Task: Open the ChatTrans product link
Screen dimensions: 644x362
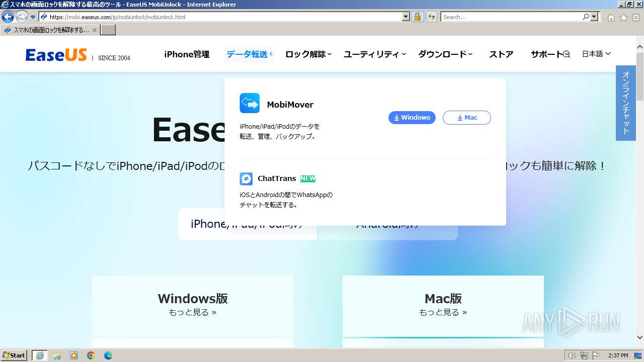Action: pos(277,178)
